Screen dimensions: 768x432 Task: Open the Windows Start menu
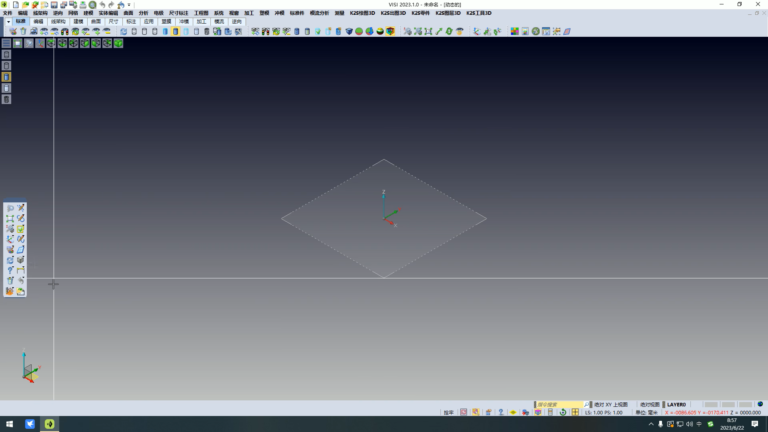(9, 424)
